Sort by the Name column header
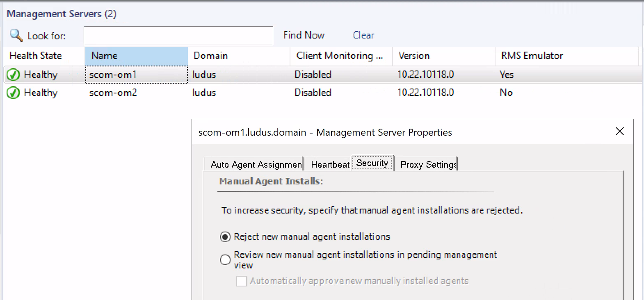Viewport: 644px width, 300px height. coord(136,56)
